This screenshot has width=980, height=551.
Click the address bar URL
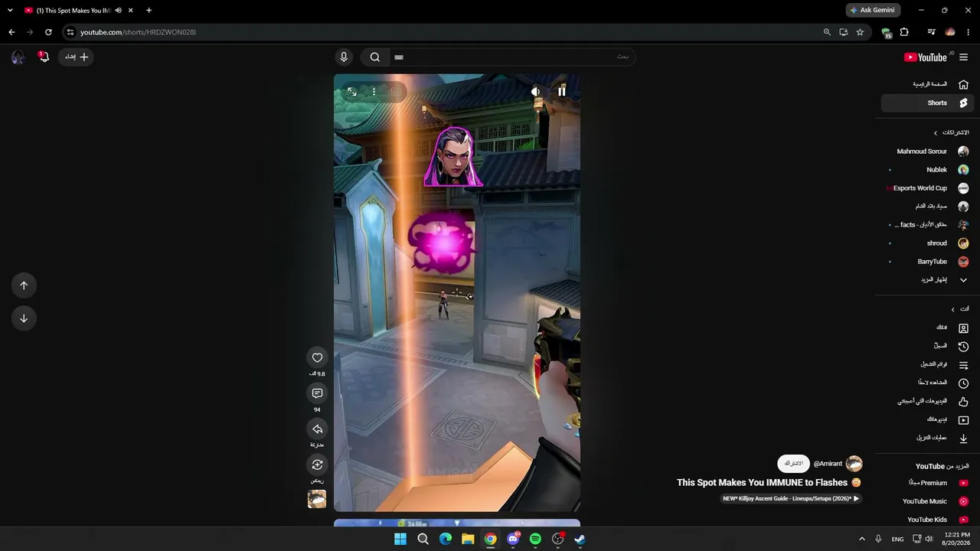[x=139, y=32]
